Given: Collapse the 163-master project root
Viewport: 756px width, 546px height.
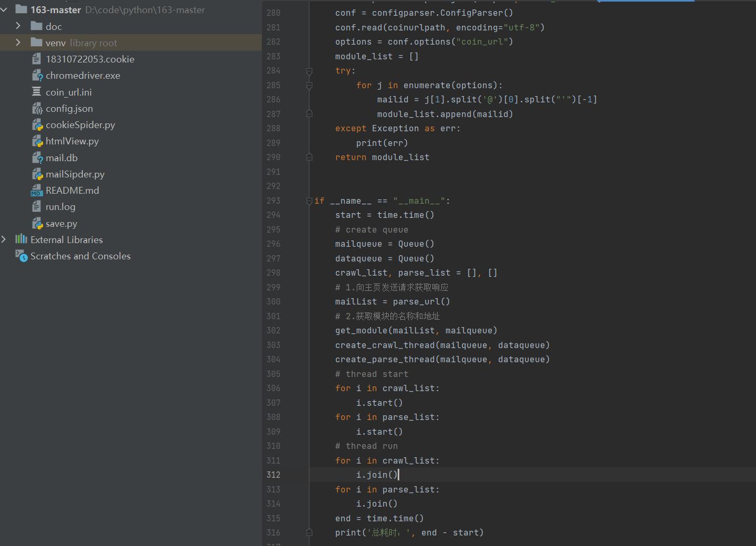Looking at the screenshot, I should click(x=4, y=9).
